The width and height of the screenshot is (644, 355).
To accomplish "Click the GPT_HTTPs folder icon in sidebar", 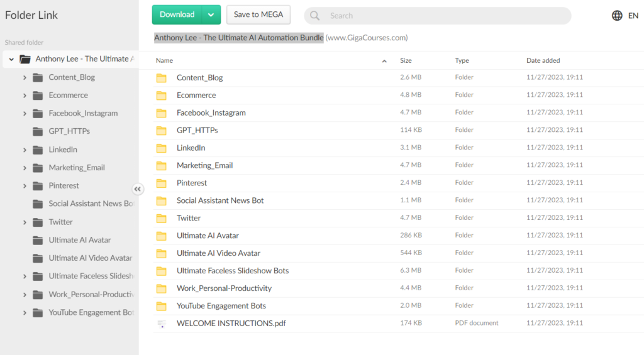I will 38,131.
